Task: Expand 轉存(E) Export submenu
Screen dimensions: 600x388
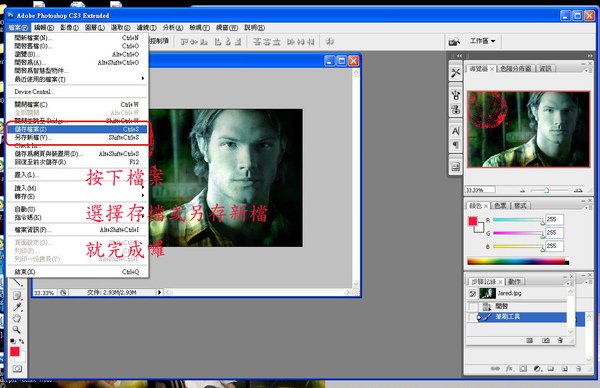Action: (x=77, y=196)
